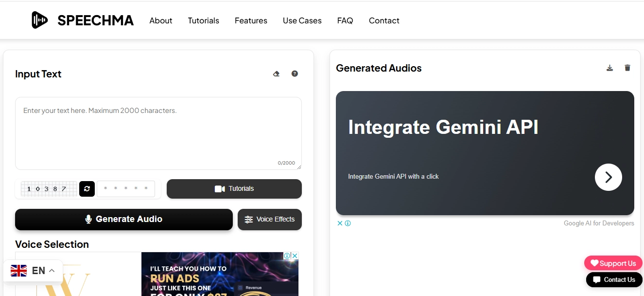644x296 pixels.
Task: Switch to the Use Cases page
Action: click(302, 20)
